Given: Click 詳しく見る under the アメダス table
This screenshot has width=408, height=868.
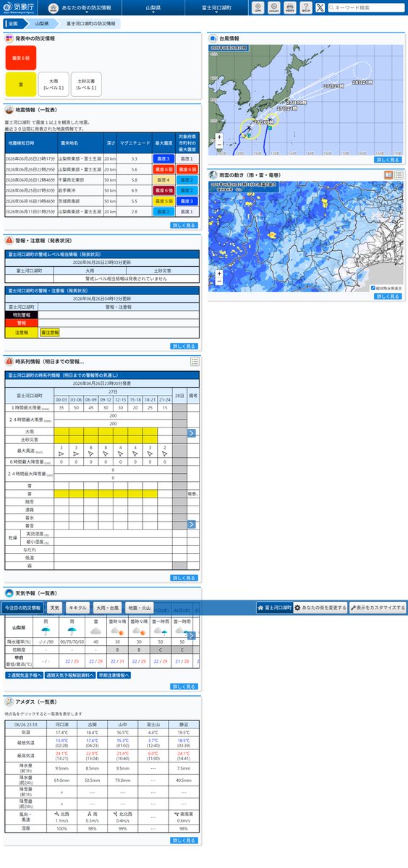Looking at the screenshot, I should [x=184, y=841].
